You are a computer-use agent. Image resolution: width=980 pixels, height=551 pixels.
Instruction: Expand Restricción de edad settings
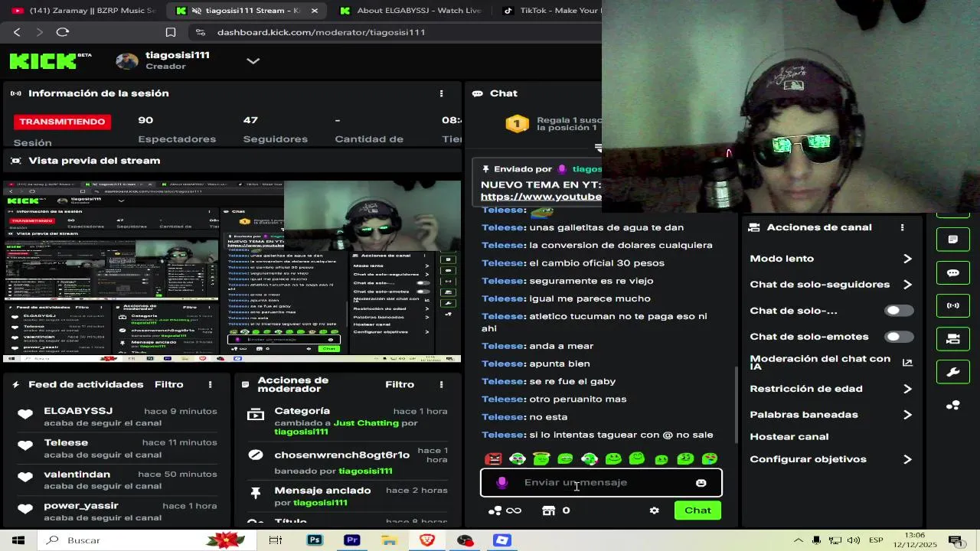[907, 389]
